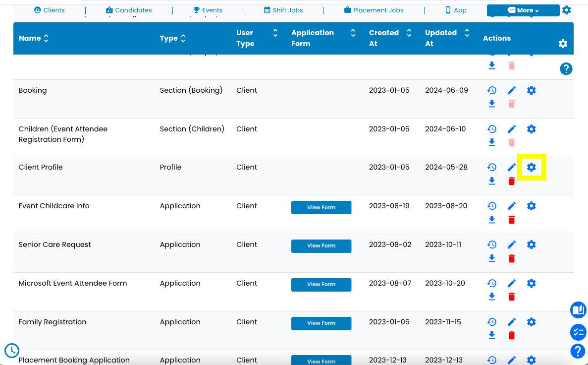Download the Children (Event Attendee Registration Form)
The image size is (588, 365).
(x=491, y=142)
